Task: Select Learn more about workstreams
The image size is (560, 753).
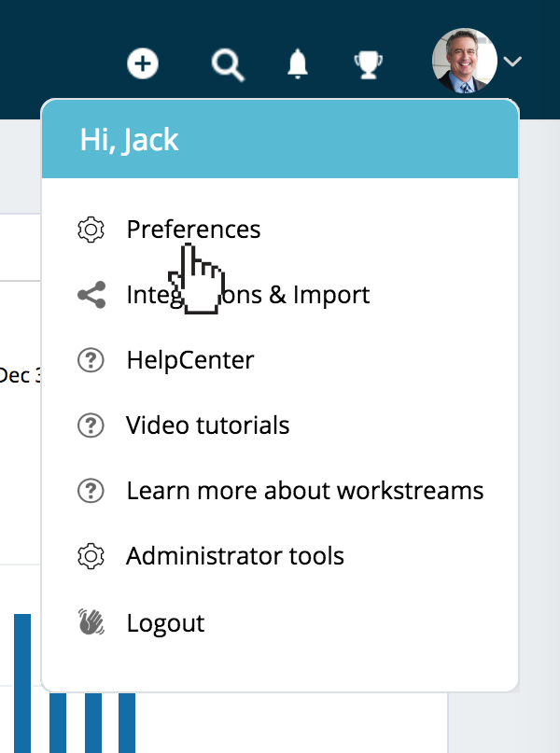Action: tap(305, 491)
